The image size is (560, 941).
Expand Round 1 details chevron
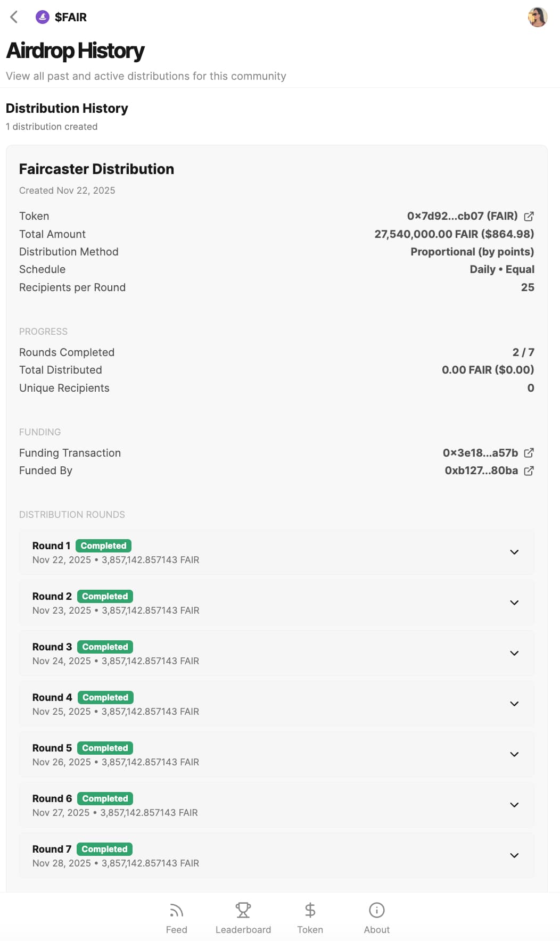pyautogui.click(x=514, y=552)
